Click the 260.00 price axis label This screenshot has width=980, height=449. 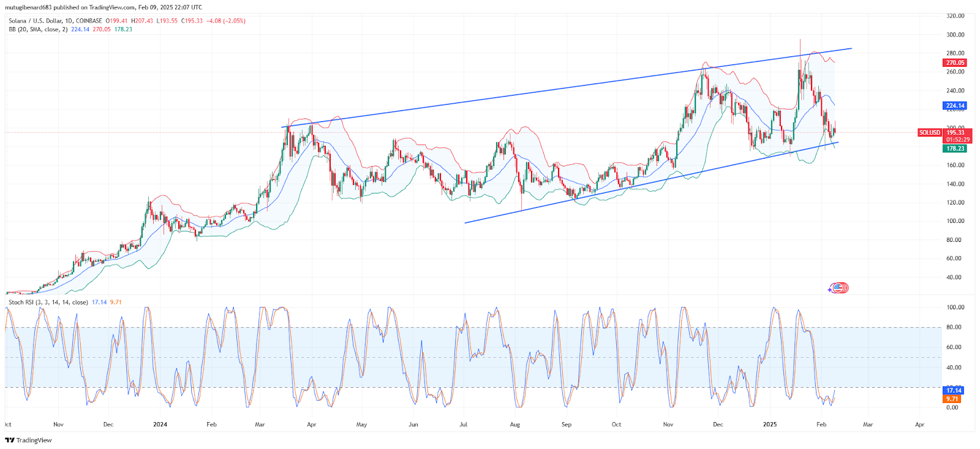coord(956,72)
